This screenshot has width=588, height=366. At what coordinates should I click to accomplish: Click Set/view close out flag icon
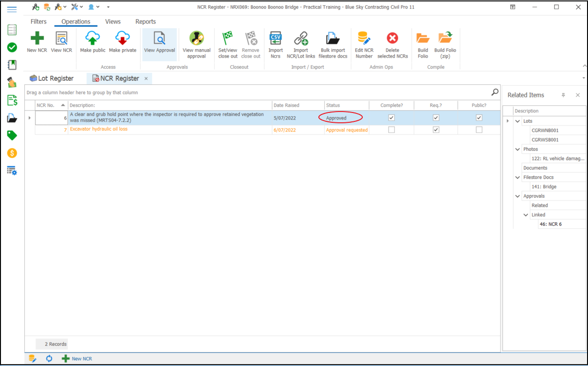pos(228,38)
